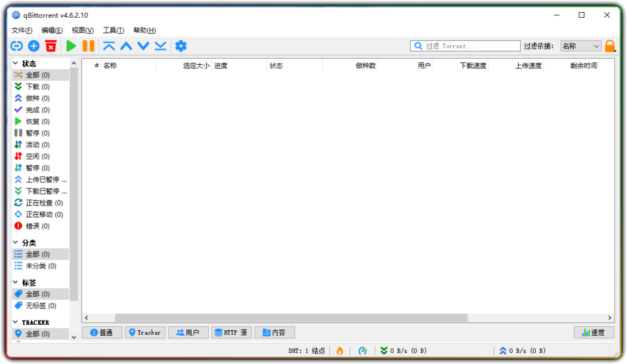Select the 上传已暂停 status filter

[x=40, y=179]
